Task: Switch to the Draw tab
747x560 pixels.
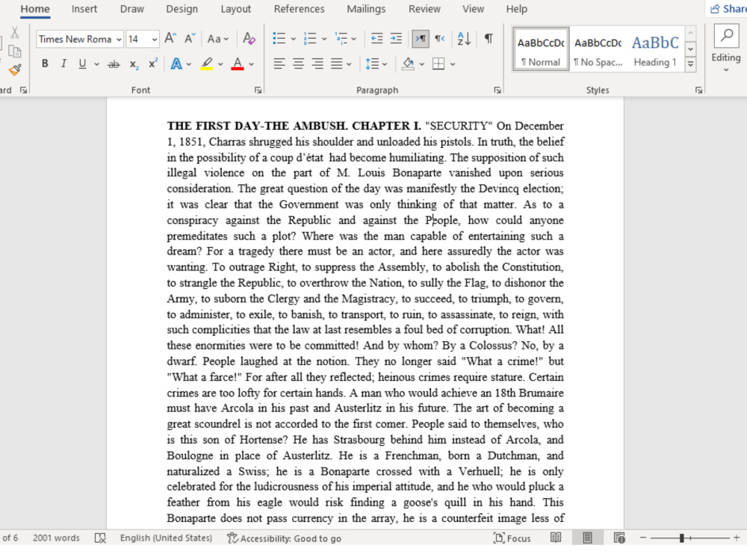Action: tap(132, 9)
